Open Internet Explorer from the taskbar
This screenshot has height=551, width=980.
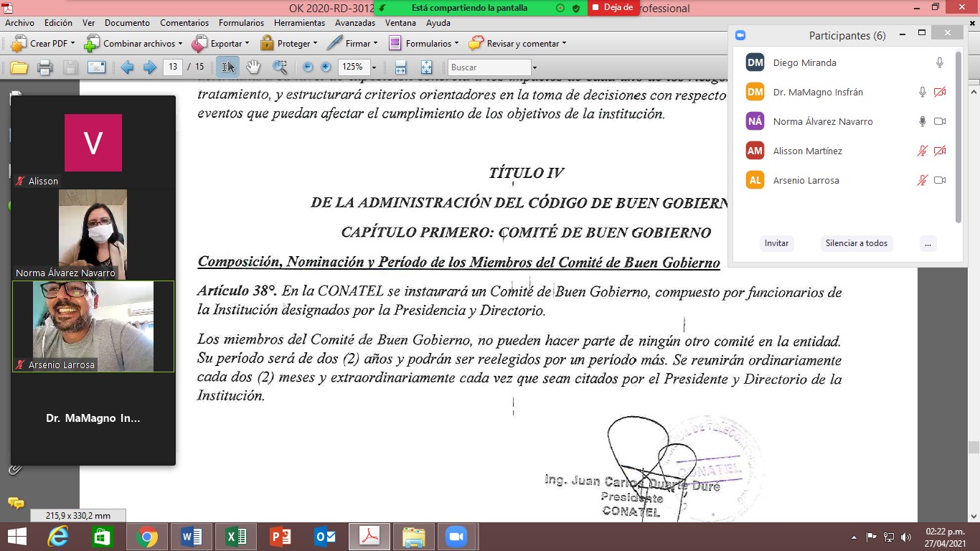click(x=58, y=537)
